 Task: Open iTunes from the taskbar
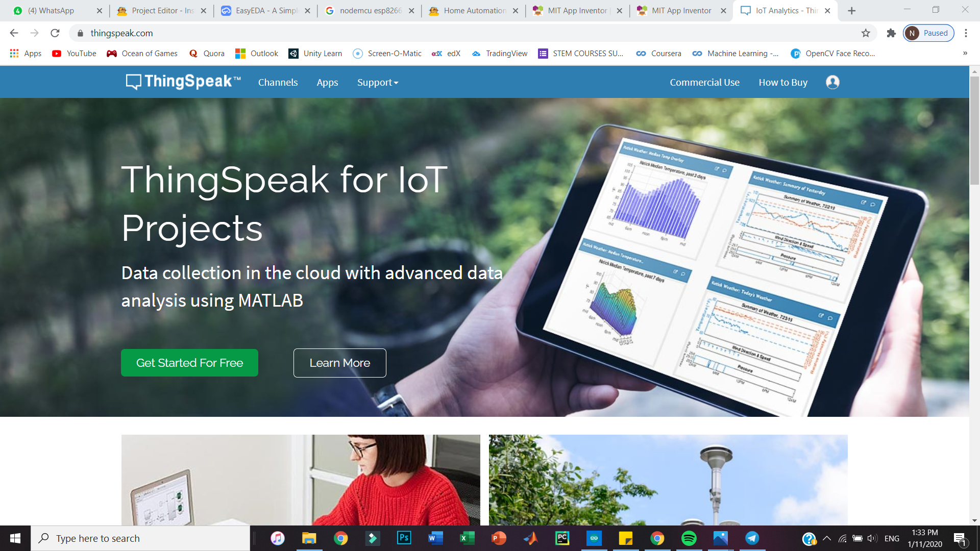(277, 538)
